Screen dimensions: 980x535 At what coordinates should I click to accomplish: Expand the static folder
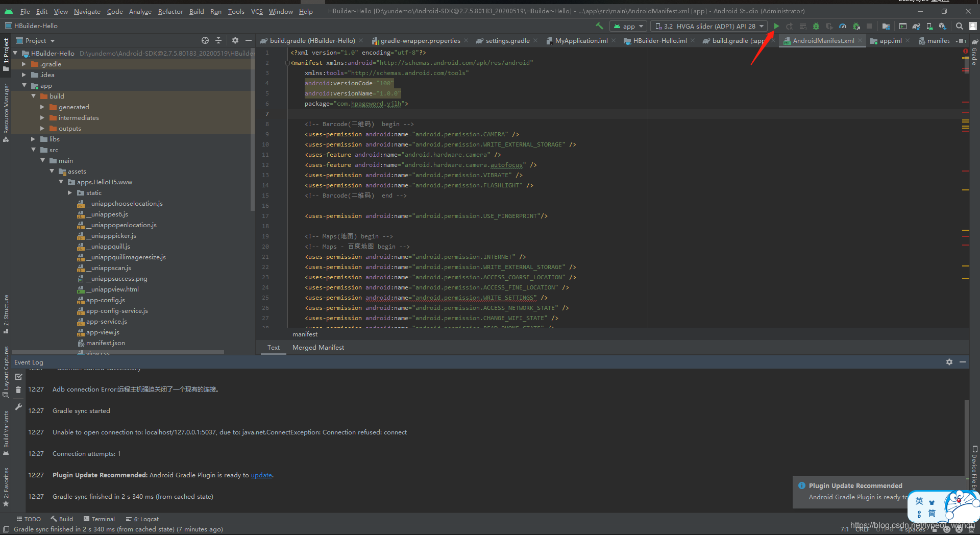pos(70,192)
